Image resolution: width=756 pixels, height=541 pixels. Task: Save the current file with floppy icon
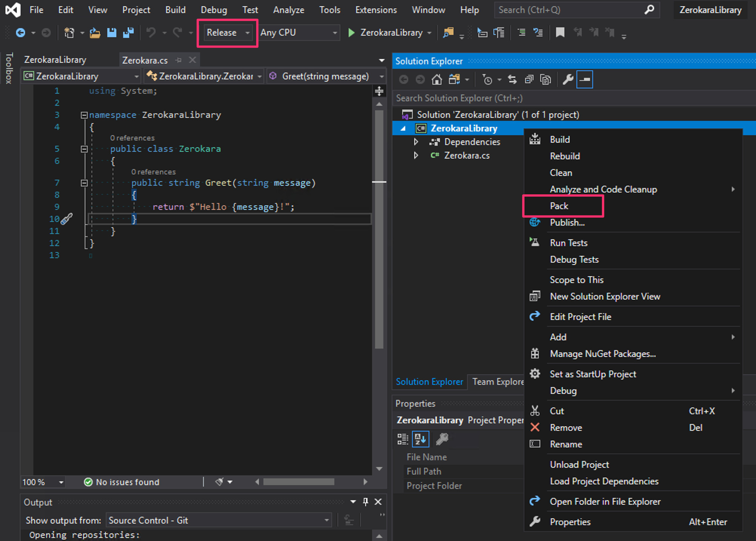coord(112,33)
